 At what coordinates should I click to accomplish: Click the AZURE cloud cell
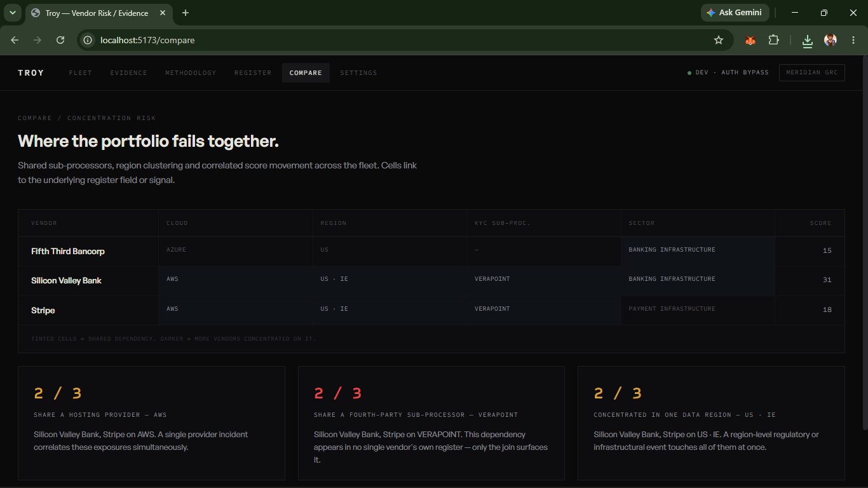coord(235,251)
